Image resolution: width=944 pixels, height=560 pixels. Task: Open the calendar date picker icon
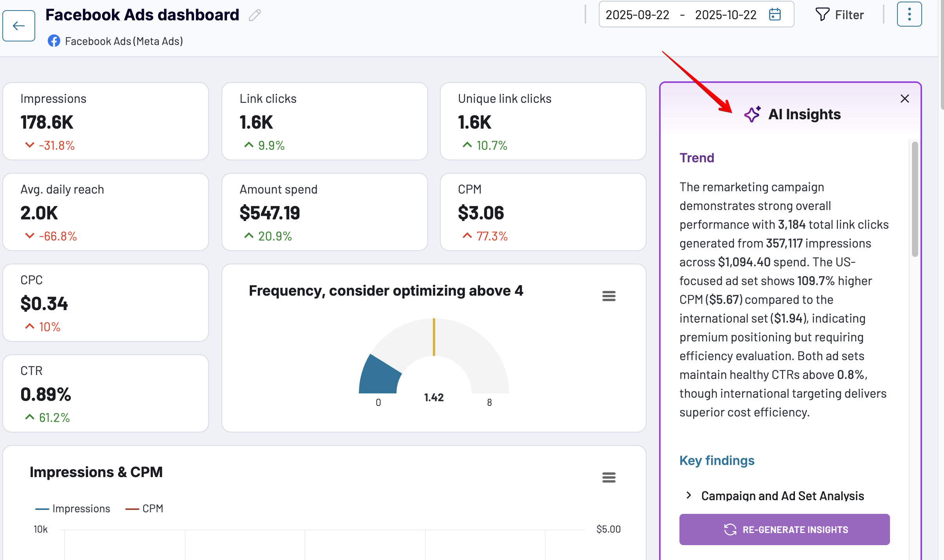click(775, 15)
